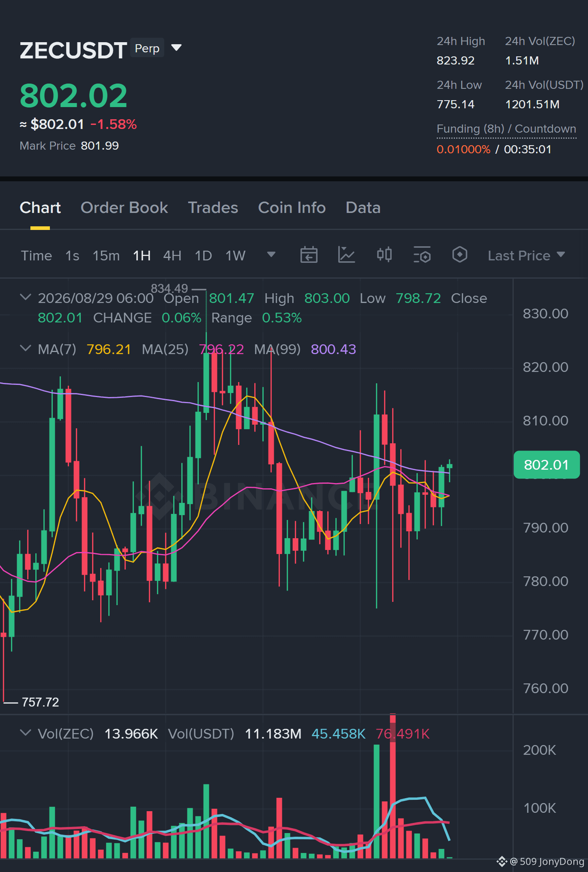Viewport: 588px width, 872px height.
Task: Switch to the Trades tab
Action: (x=213, y=208)
